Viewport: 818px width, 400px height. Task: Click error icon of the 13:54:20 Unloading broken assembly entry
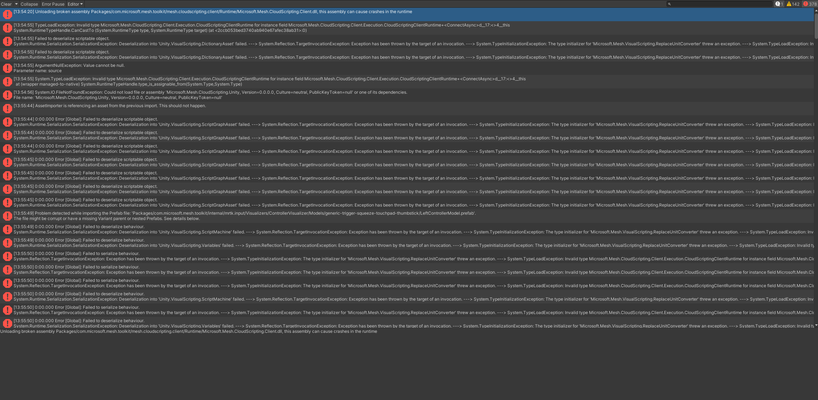(x=7, y=15)
